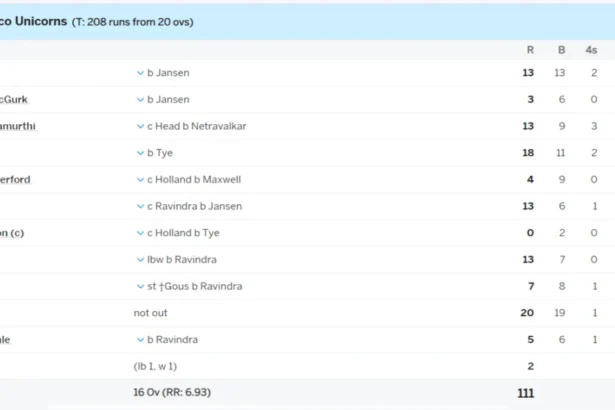Viewport: 615px width, 410px height.
Task: Expand 'st †Gous b Ravindra' chevron
Action: coord(140,286)
